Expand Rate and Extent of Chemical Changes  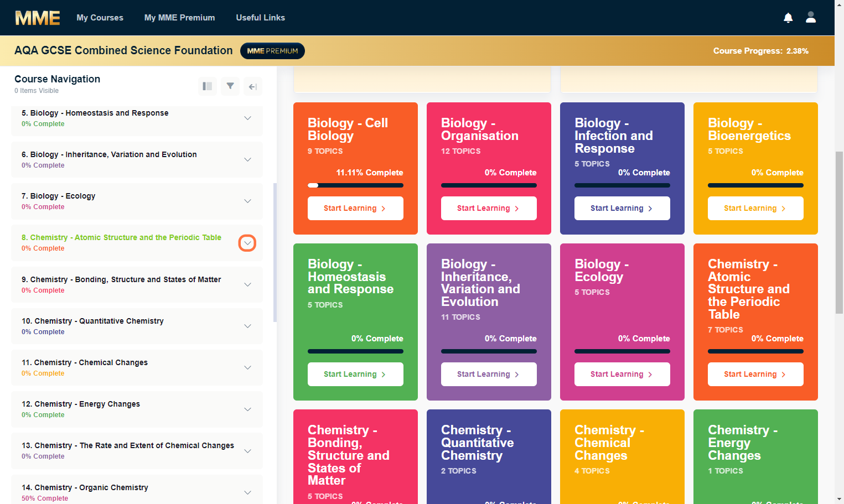pos(247,451)
